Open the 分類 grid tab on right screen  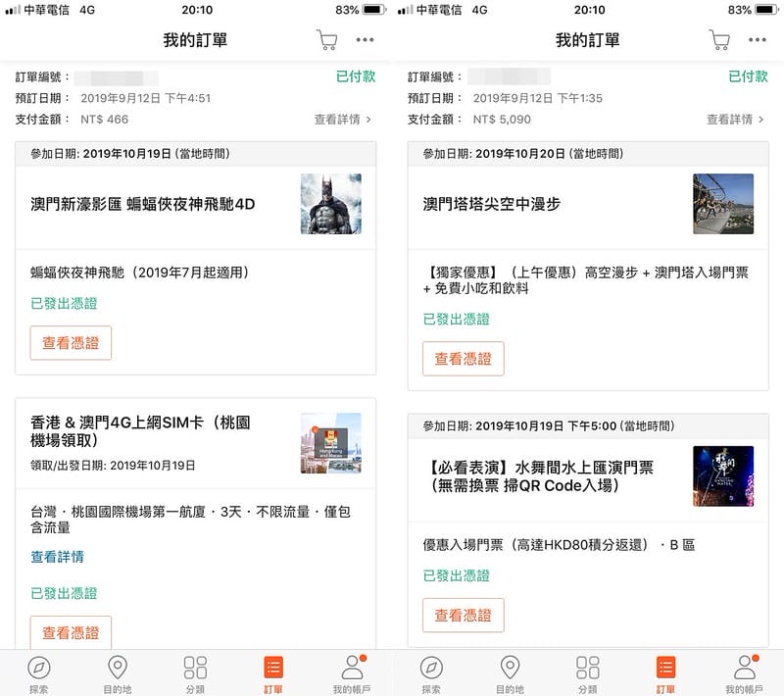(588, 673)
